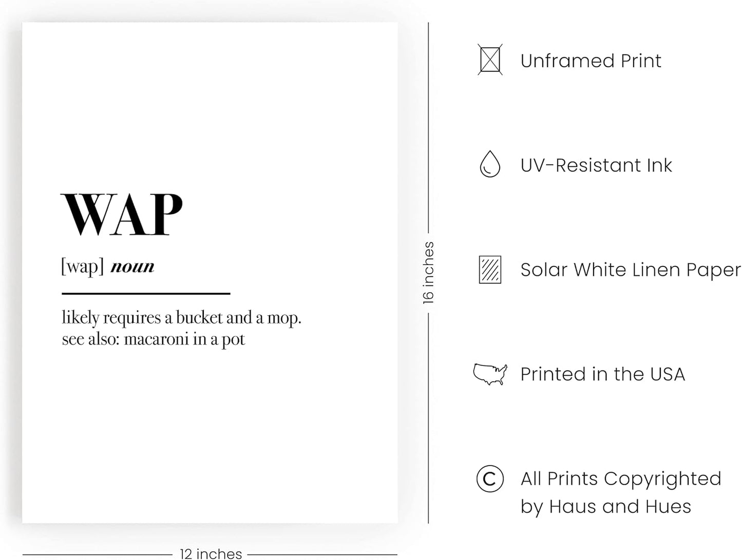Click the italic word noun
742x560 pixels.
pos(132,266)
